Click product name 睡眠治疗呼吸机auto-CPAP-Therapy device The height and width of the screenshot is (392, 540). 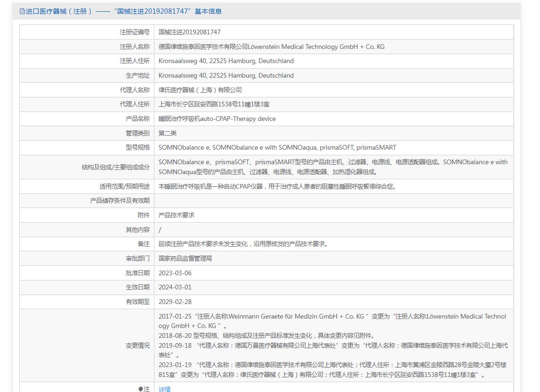point(217,119)
